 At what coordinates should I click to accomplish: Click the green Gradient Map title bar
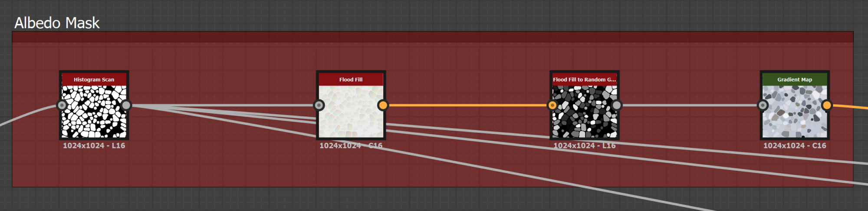[x=795, y=79]
